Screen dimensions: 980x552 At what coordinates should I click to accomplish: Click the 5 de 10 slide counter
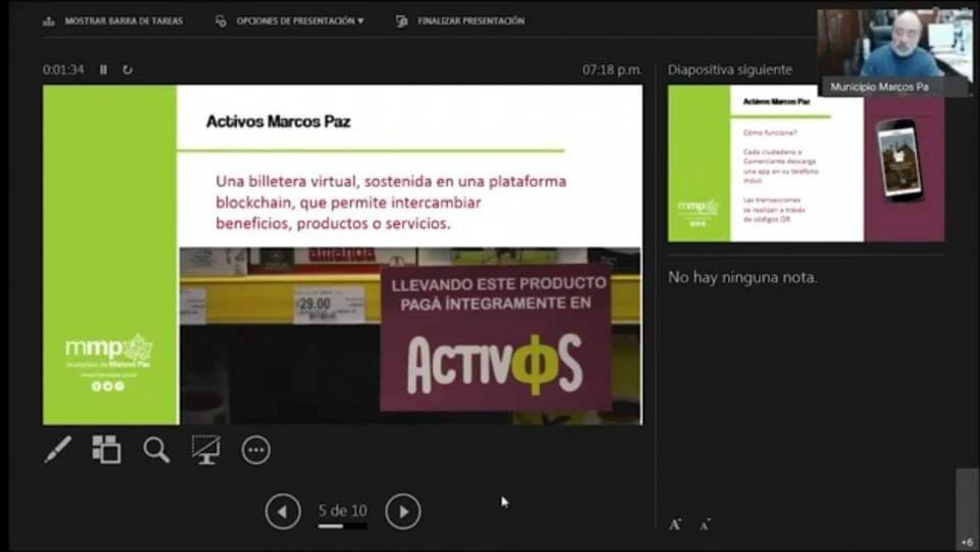343,511
